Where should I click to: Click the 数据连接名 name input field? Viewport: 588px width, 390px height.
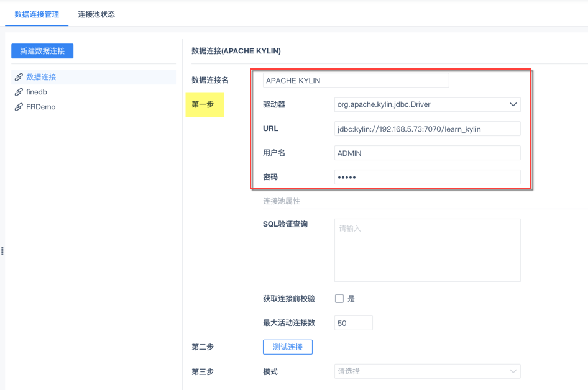(356, 81)
